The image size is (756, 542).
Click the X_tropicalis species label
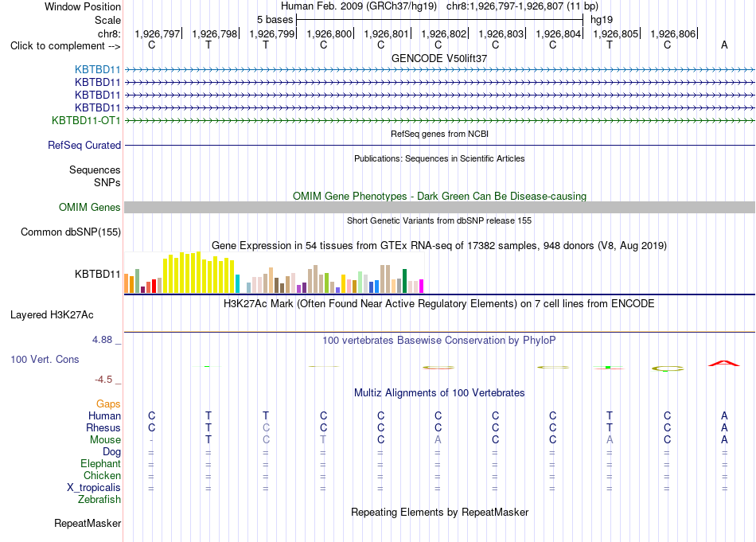pos(94,488)
